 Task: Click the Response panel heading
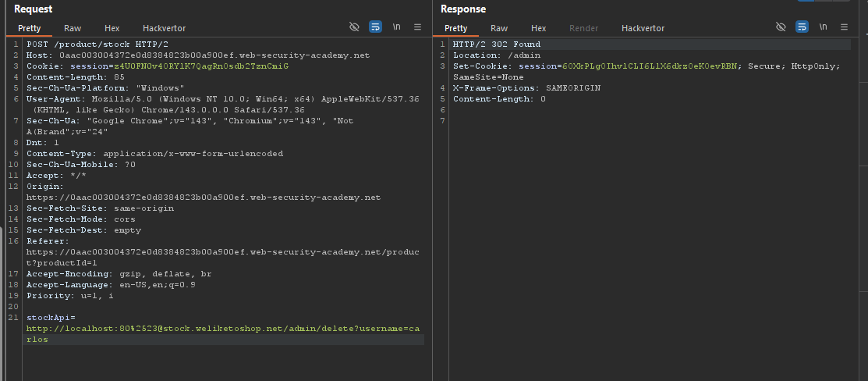[462, 9]
